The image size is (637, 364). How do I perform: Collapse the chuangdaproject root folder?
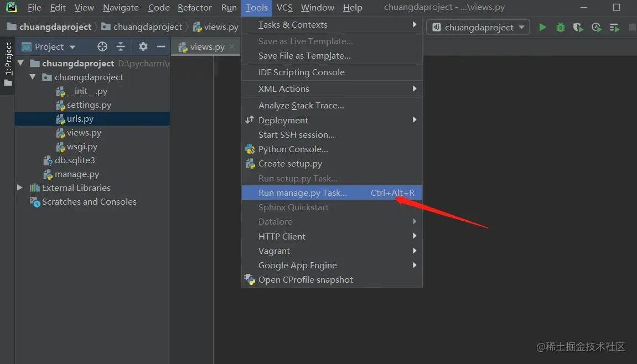click(20, 64)
